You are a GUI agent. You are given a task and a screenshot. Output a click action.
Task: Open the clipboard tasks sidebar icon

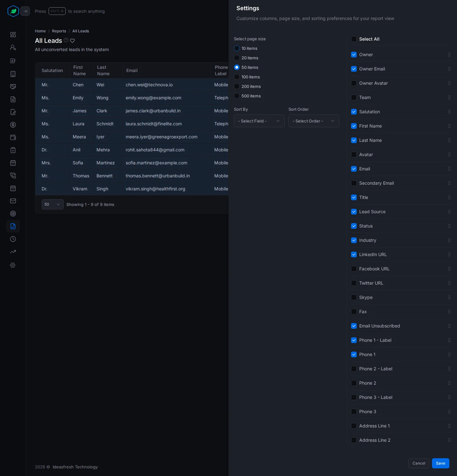point(13,150)
